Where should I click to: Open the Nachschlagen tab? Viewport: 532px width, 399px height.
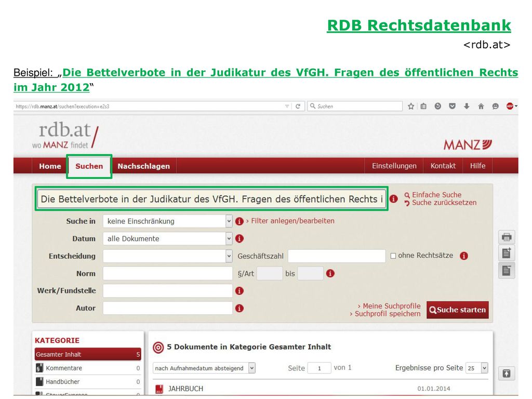[x=143, y=166]
